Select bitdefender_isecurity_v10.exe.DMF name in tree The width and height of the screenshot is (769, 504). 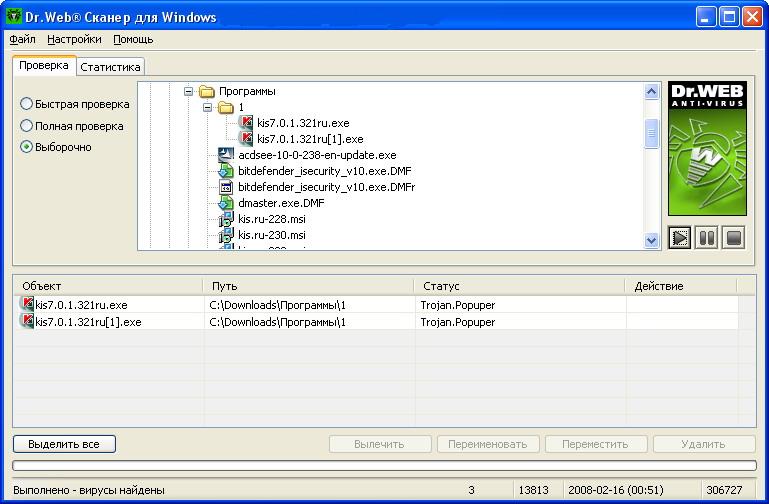325,171
